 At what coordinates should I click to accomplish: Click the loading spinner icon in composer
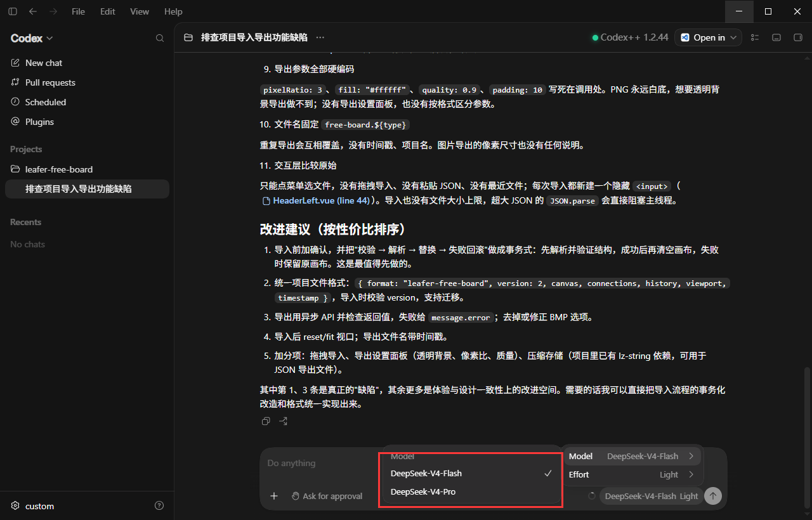592,496
